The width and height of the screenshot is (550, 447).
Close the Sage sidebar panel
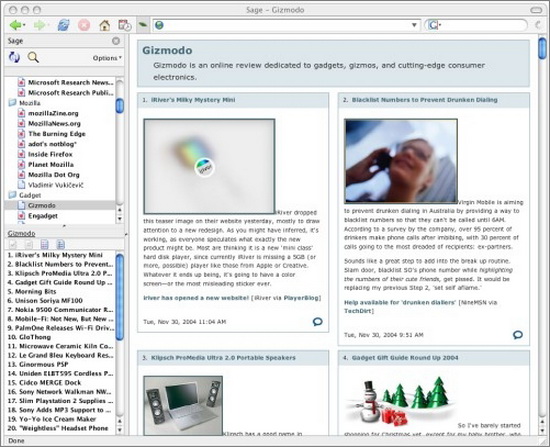click(x=116, y=41)
